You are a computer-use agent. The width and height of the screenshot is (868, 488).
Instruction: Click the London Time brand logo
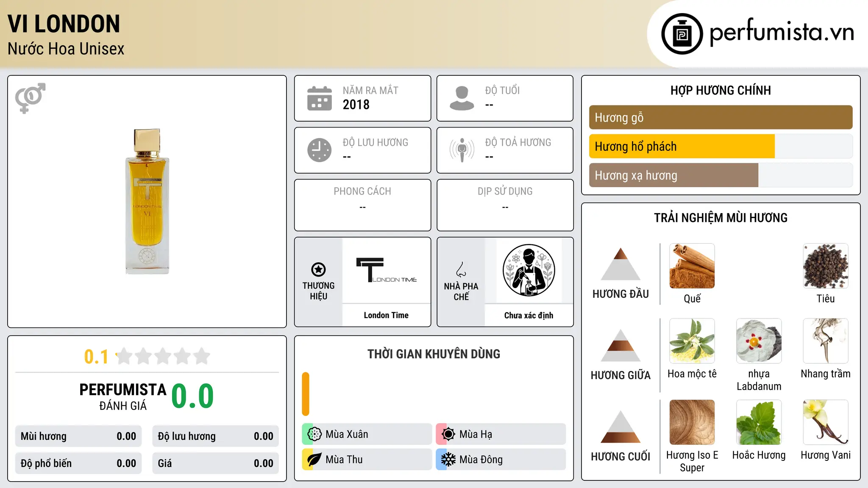pyautogui.click(x=386, y=270)
